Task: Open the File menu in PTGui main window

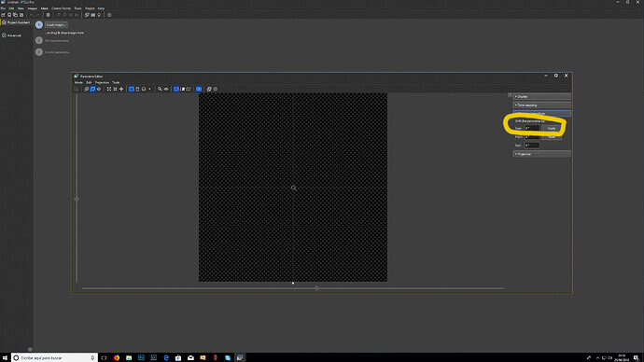Action: pos(3,8)
